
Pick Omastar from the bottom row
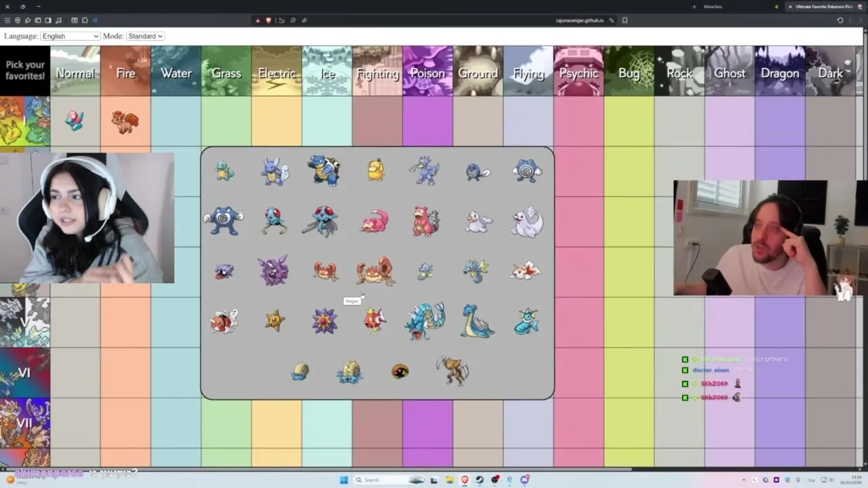(350, 371)
